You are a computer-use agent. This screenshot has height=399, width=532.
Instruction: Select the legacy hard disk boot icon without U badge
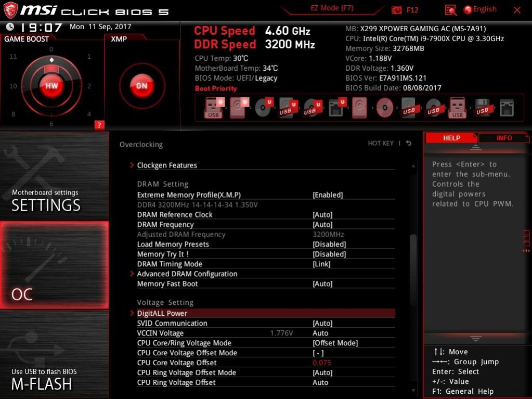(x=359, y=108)
